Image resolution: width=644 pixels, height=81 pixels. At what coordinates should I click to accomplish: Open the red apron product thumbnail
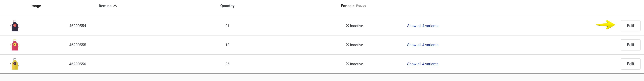15,45
